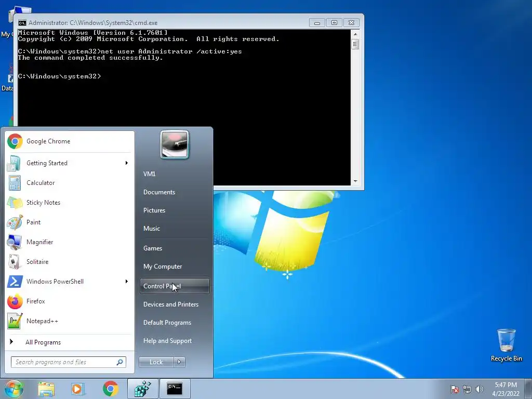The image size is (532, 399).
Task: Open volume speaker tray icon
Action: coord(480,389)
